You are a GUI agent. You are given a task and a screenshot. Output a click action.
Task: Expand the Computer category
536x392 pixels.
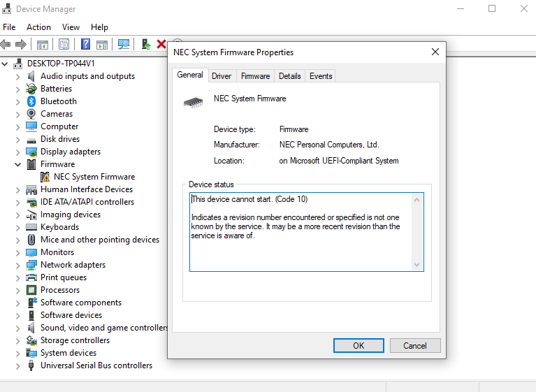coord(17,127)
